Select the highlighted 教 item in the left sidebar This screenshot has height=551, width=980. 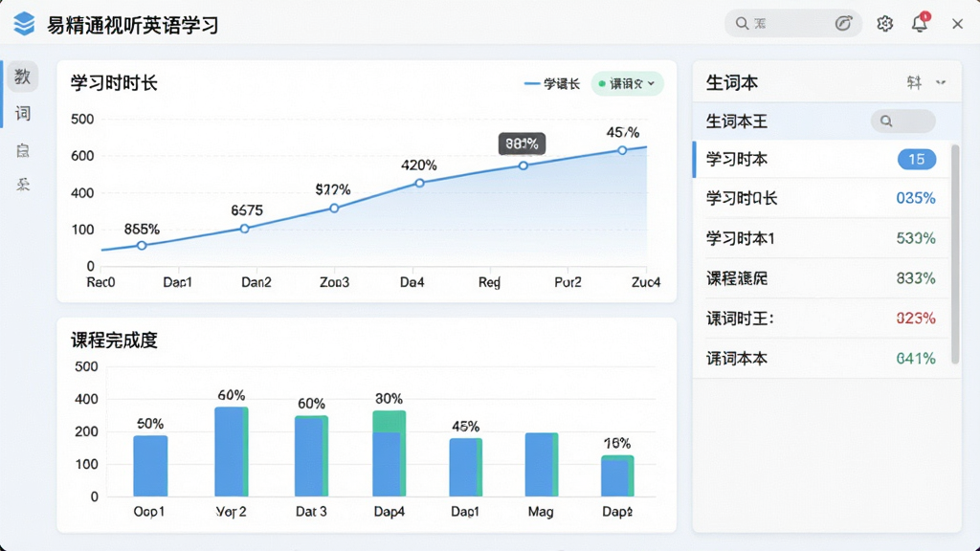(23, 77)
